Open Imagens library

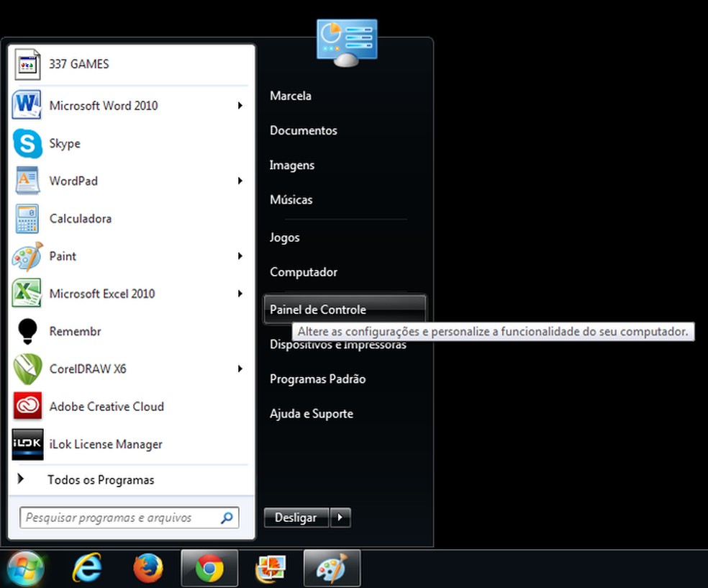291,166
